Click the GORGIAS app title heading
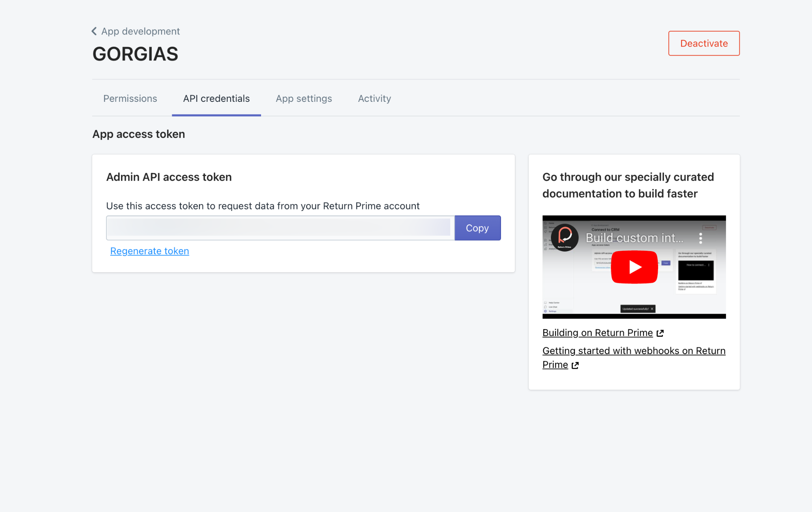The height and width of the screenshot is (512, 812). tap(135, 54)
